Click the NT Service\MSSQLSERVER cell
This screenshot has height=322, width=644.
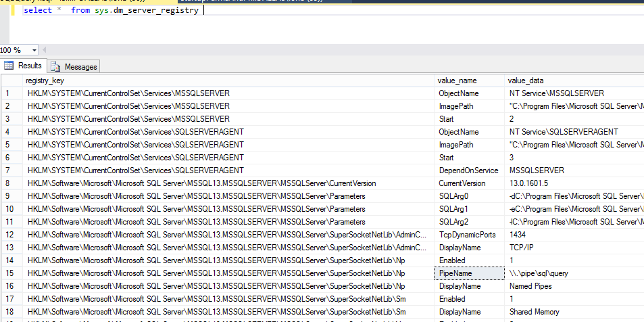pyautogui.click(x=574, y=93)
